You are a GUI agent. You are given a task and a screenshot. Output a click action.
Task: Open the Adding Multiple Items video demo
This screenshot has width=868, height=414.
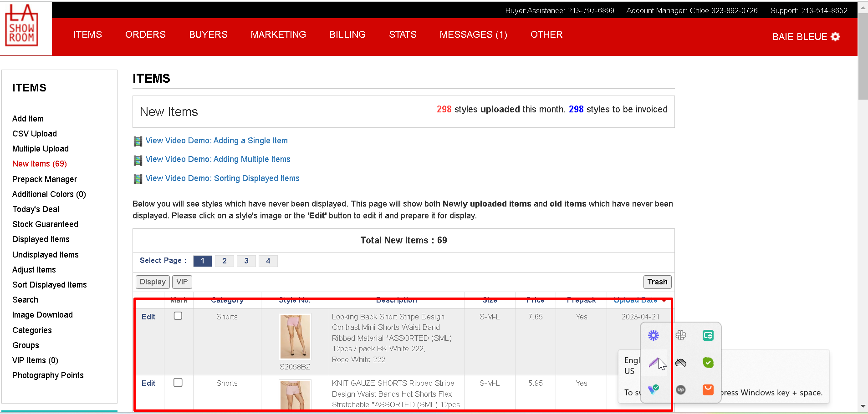(218, 159)
